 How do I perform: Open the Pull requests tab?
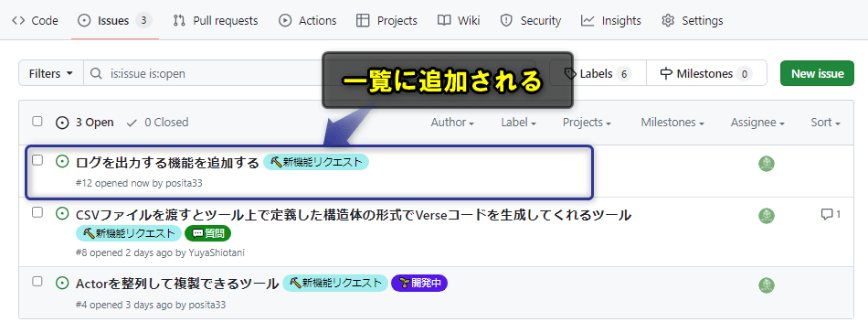[216, 20]
